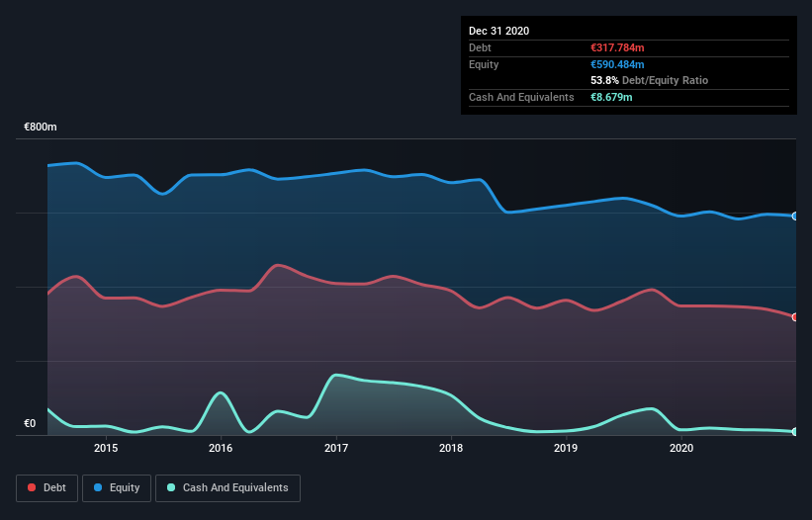Toggle the Equity series legend button
Image resolution: width=812 pixels, height=520 pixels.
117,488
